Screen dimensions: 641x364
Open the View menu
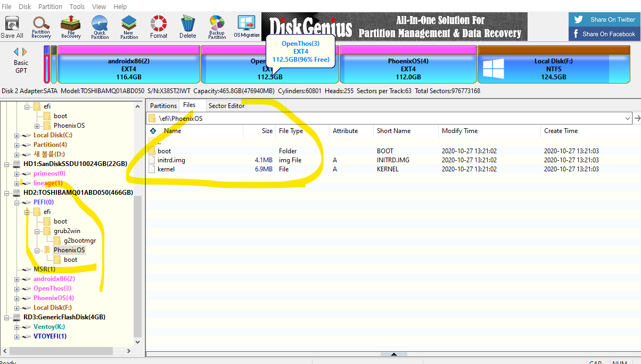99,6
